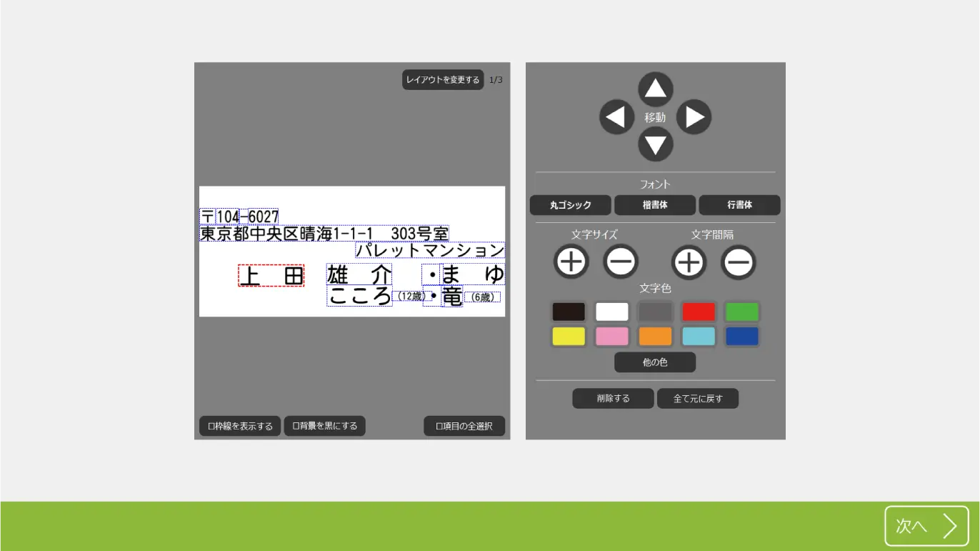Decrease text size with minus icon
Screen dimensions: 980x551
(621, 262)
